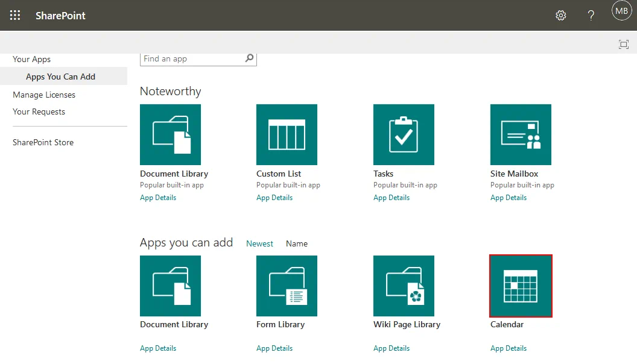The width and height of the screenshot is (637, 364).
Task: Open Your Apps in sidebar
Action: pyautogui.click(x=32, y=59)
